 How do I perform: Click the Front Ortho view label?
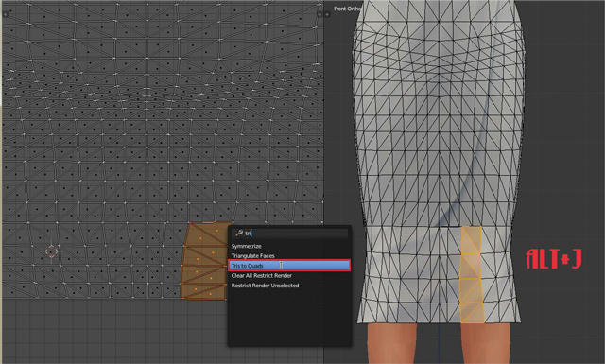(x=347, y=9)
